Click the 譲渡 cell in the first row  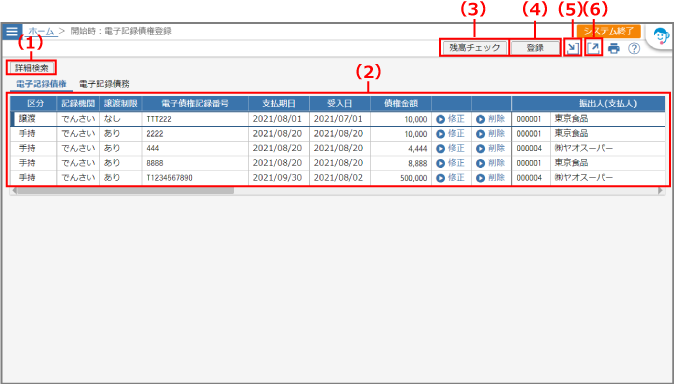[x=35, y=119]
